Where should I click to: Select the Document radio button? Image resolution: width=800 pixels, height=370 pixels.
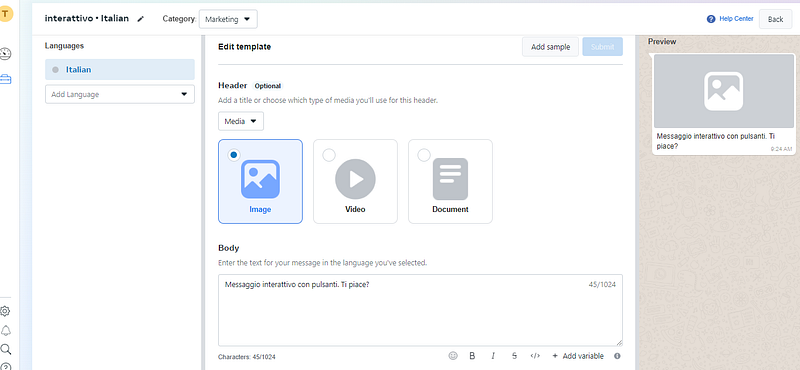[x=424, y=155]
